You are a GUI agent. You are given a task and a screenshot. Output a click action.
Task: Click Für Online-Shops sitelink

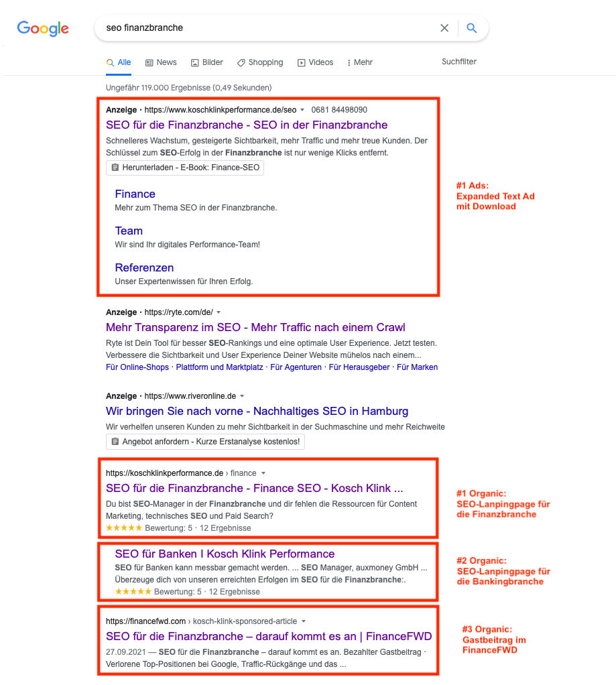(137, 367)
